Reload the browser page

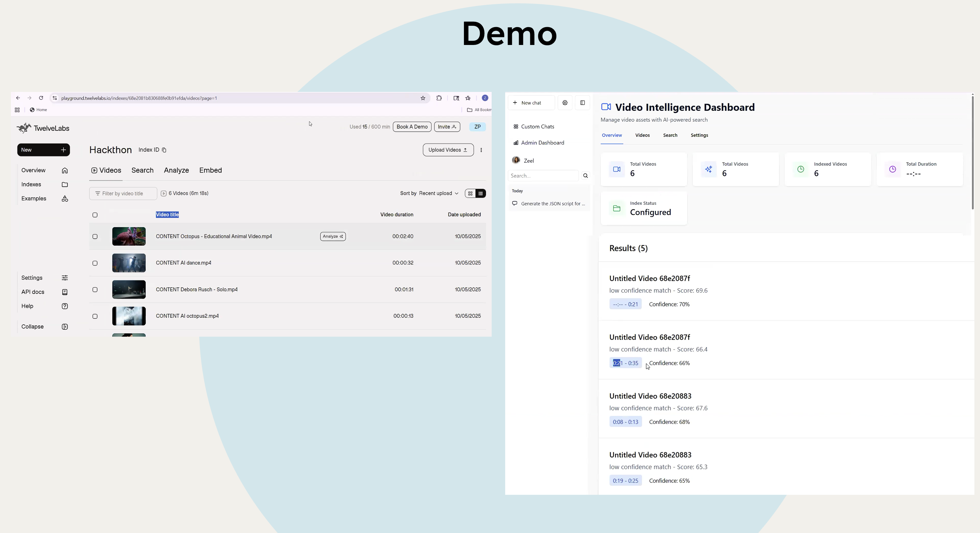coord(41,98)
